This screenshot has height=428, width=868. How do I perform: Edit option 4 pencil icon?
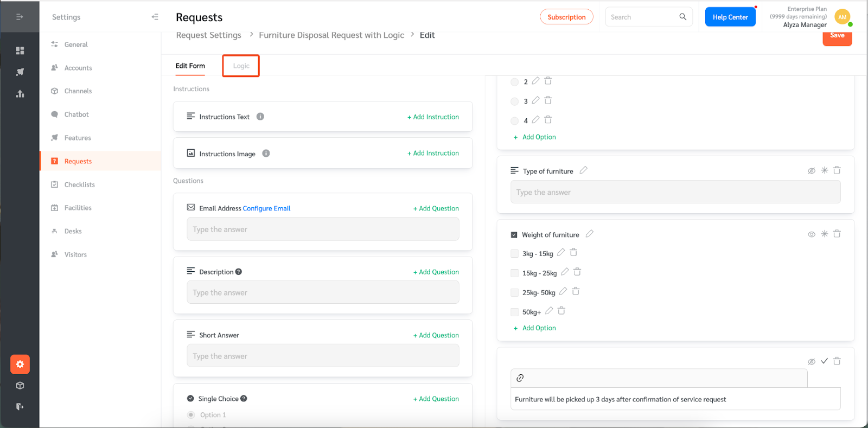pyautogui.click(x=535, y=120)
